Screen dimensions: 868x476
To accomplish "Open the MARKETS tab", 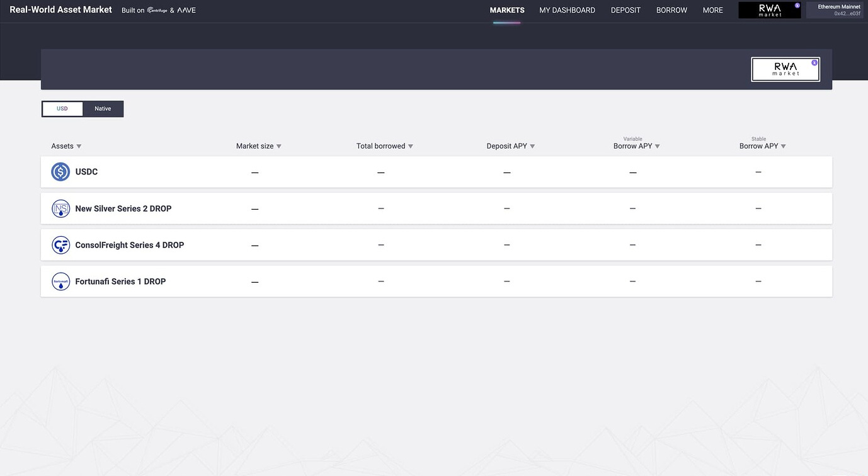I will click(x=507, y=10).
